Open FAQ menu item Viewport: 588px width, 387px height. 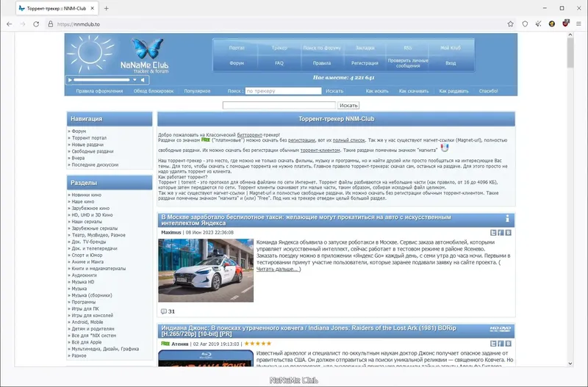pyautogui.click(x=279, y=63)
